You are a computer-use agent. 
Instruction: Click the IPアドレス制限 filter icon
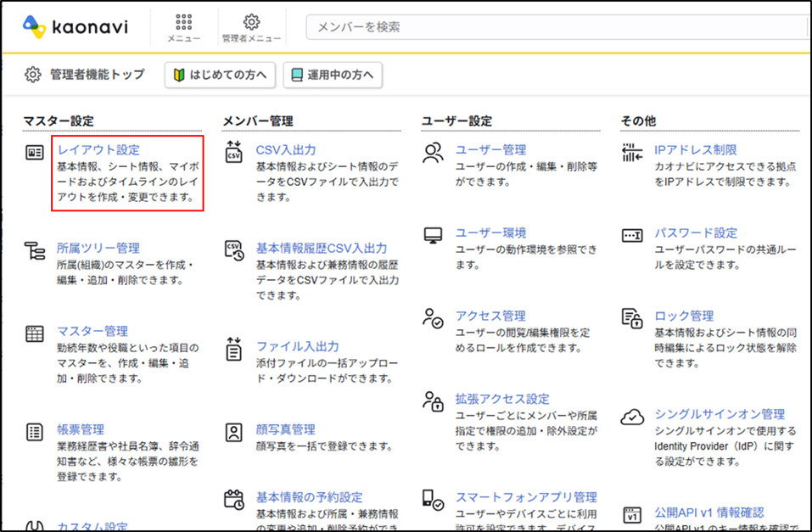tap(632, 152)
